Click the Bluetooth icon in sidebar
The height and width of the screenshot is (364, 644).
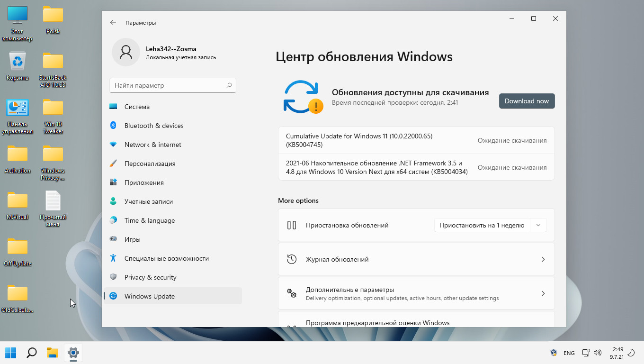point(113,126)
